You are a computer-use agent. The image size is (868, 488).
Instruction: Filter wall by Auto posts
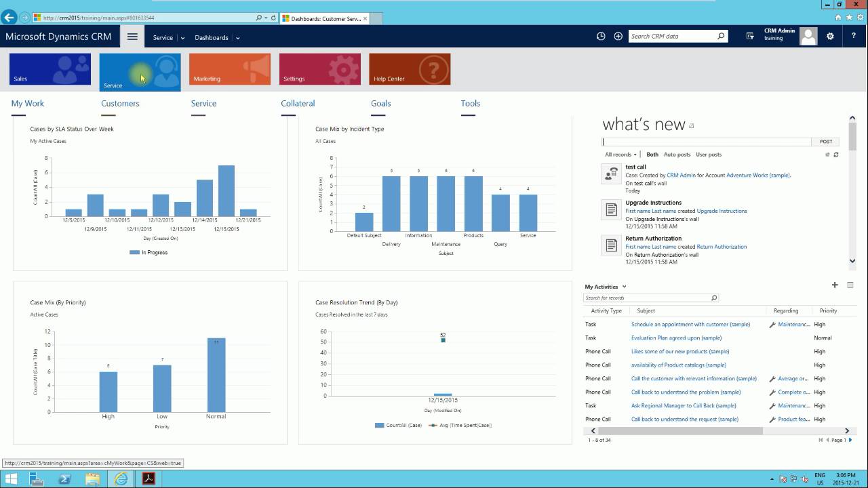coord(677,155)
